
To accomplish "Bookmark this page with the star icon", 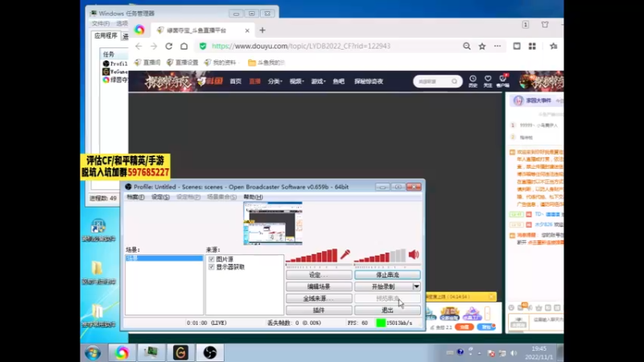I will point(482,47).
